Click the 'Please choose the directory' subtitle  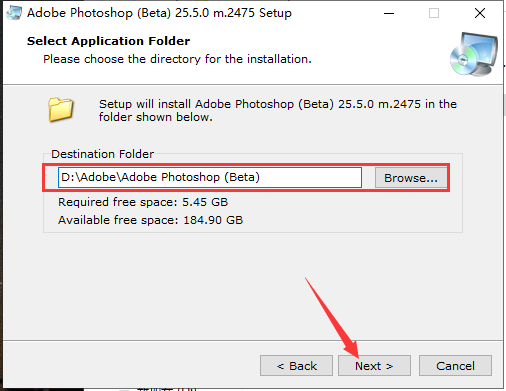click(x=177, y=59)
